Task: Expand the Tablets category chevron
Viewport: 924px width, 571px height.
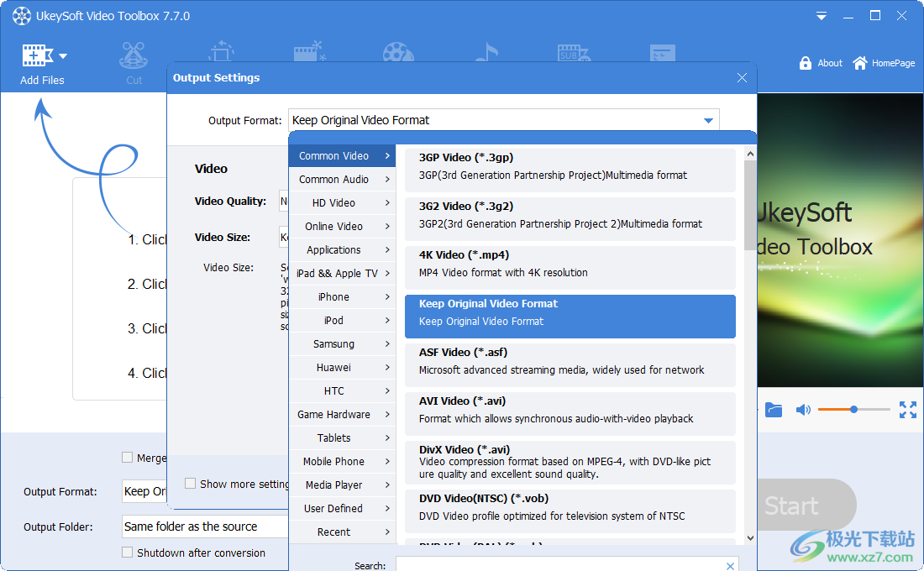Action: [387, 438]
